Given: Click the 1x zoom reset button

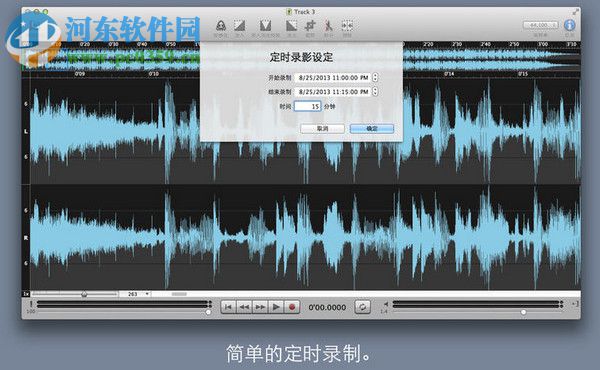Looking at the screenshot, I should tap(26, 294).
